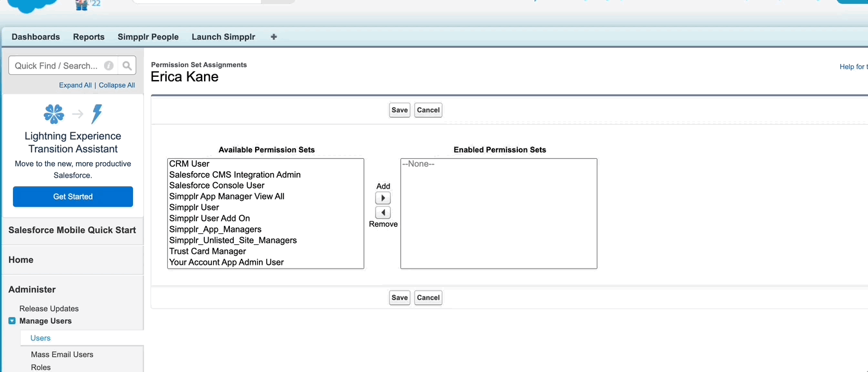Open Release Updates in the sidebar
868x372 pixels.
point(49,309)
